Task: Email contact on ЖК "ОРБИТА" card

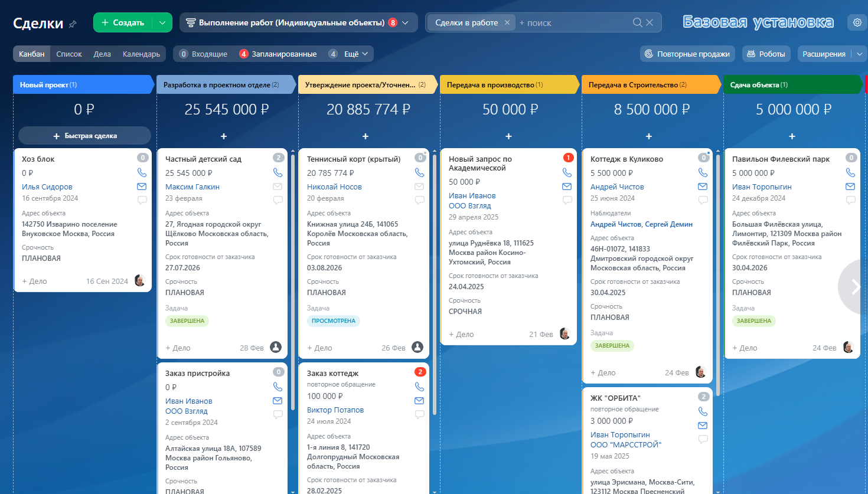Action: [703, 426]
